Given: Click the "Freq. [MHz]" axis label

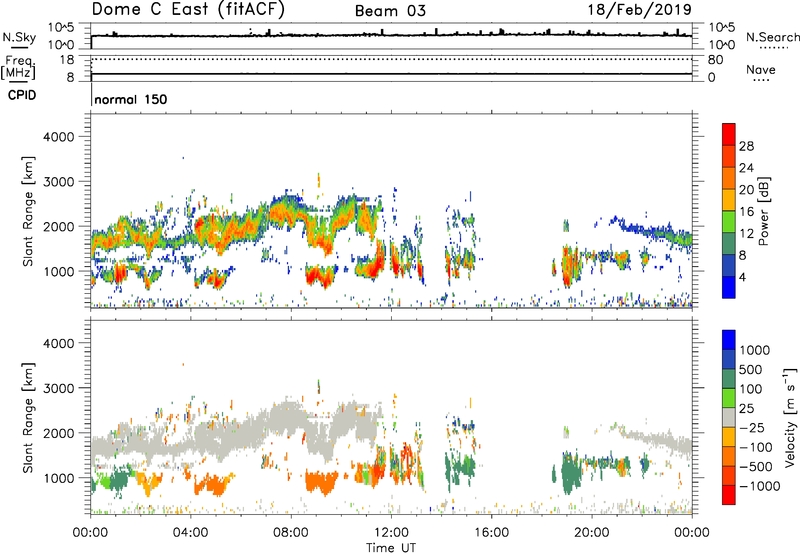Looking at the screenshot, I should 18,68.
